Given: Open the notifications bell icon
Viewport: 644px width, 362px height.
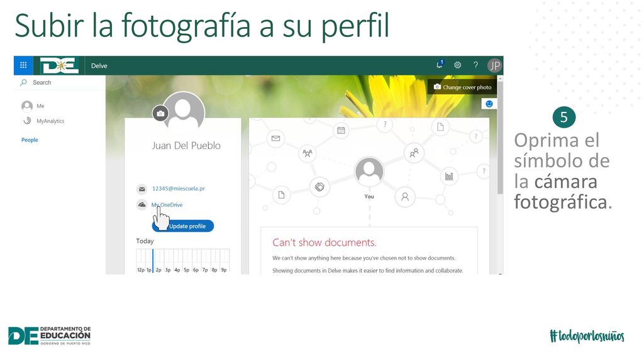Looking at the screenshot, I should click(x=440, y=65).
